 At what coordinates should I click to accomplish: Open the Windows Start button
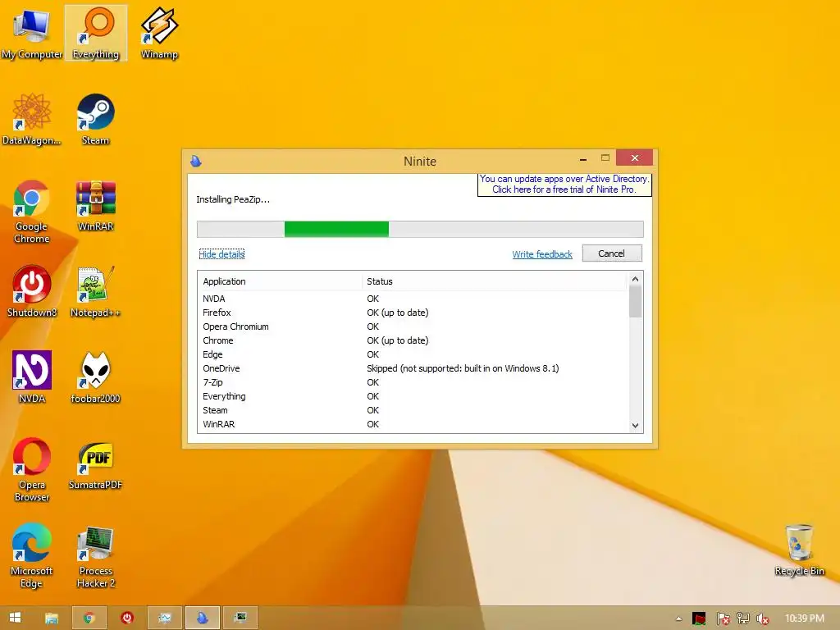click(15, 618)
